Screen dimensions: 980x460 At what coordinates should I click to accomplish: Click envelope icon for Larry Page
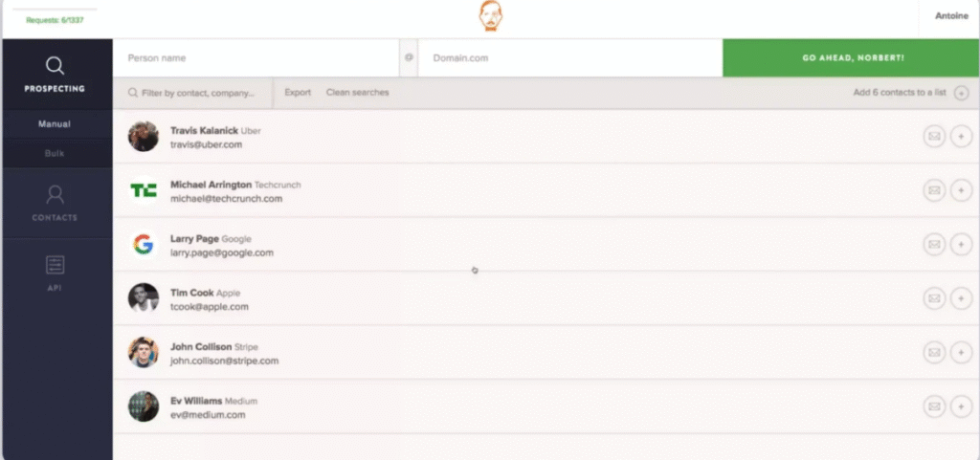[x=933, y=245]
